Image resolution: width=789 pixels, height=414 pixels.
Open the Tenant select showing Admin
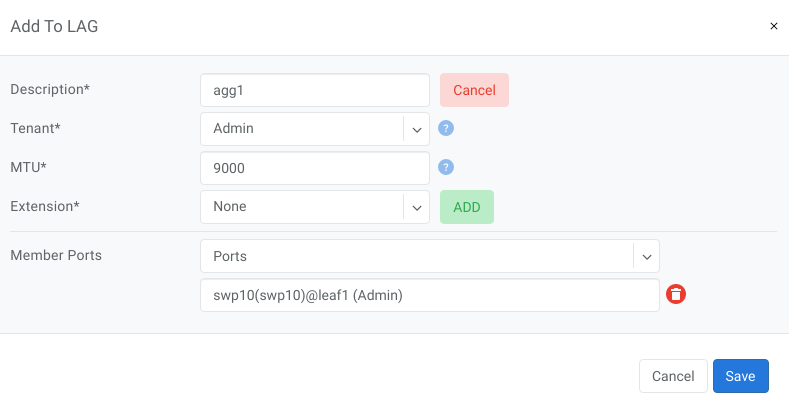pyautogui.click(x=301, y=128)
